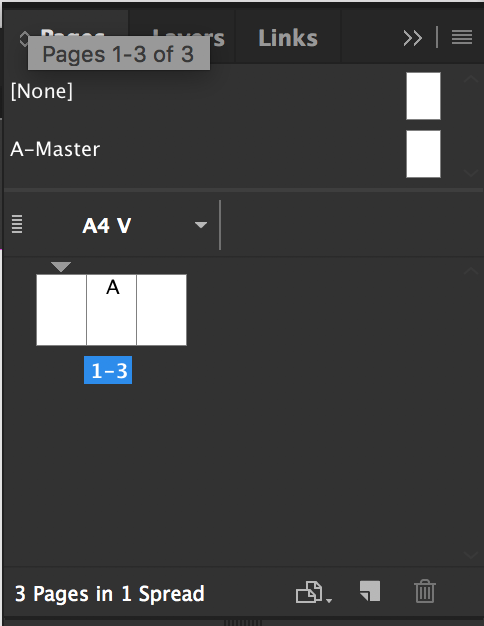This screenshot has height=626, width=484.
Task: Open the Pages panel flyout menu
Action: pos(462,38)
